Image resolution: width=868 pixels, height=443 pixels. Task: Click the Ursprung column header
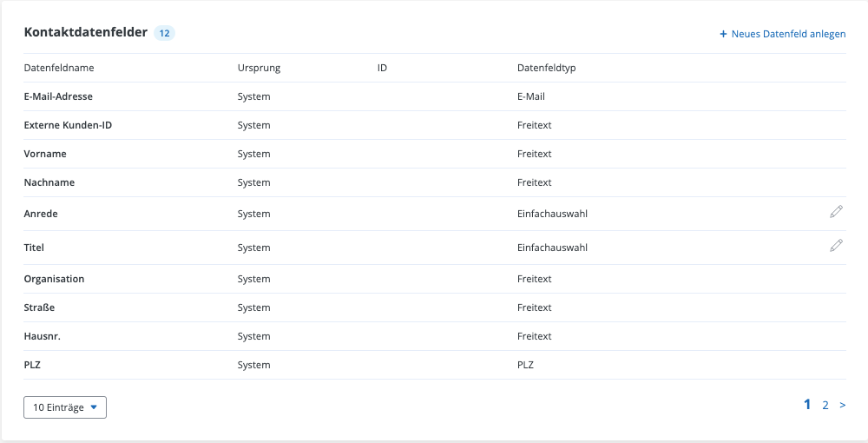[x=259, y=68]
